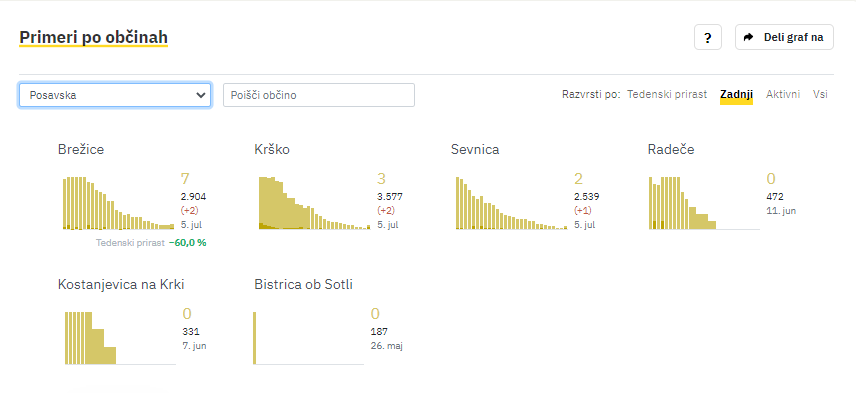This screenshot has width=856, height=393.
Task: Click the Deli graf na button
Action: pos(784,37)
